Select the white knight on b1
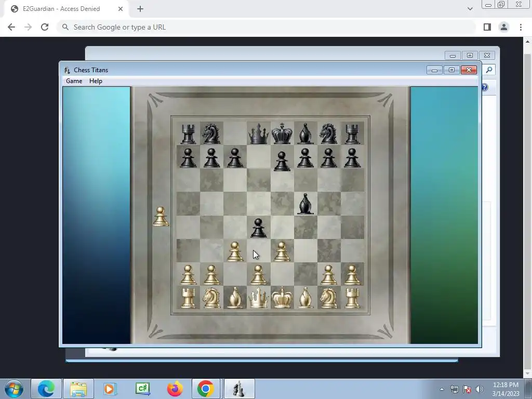The image size is (532, 399). click(x=211, y=298)
